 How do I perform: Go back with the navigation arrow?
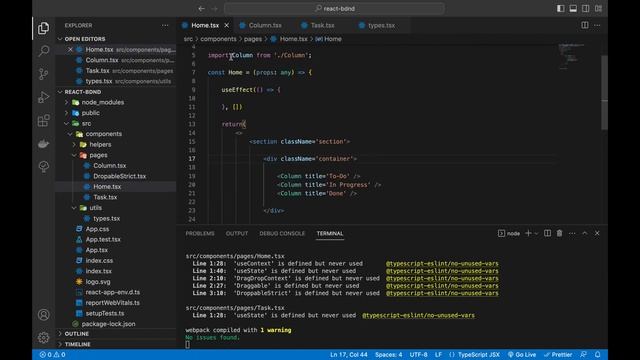pyautogui.click(x=201, y=8)
